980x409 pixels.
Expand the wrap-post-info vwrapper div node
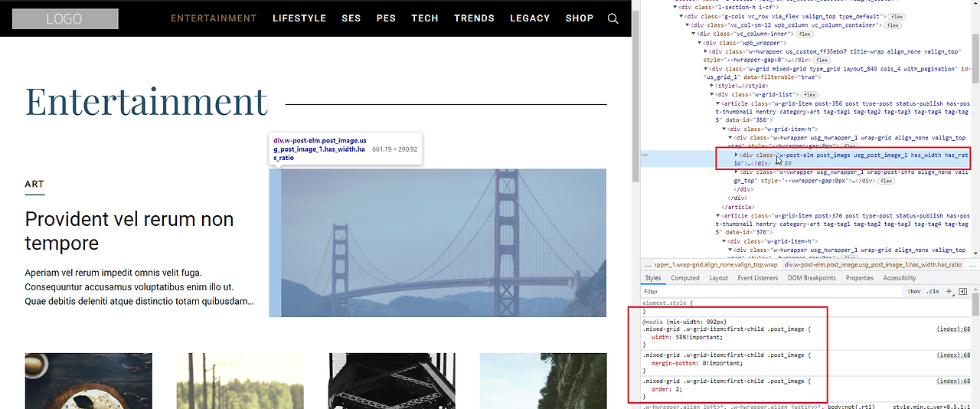[737, 172]
